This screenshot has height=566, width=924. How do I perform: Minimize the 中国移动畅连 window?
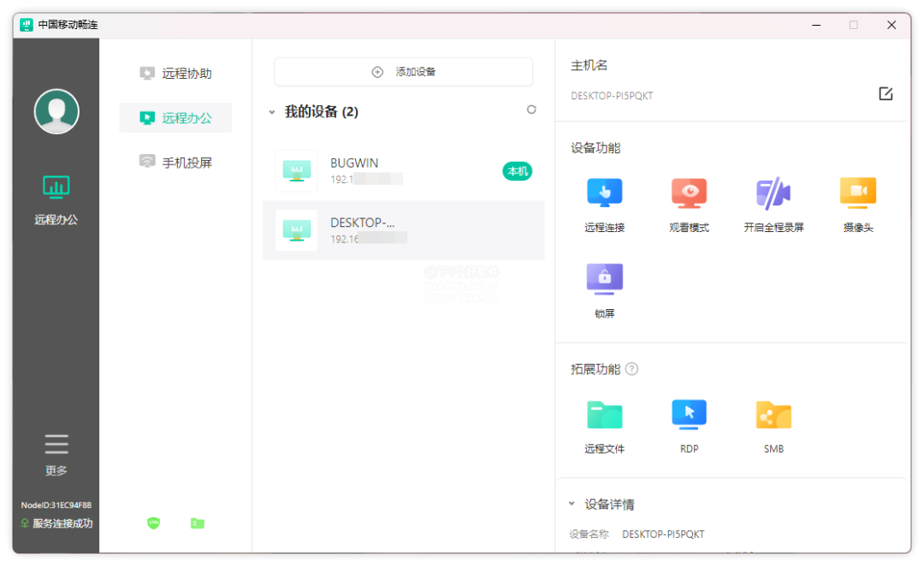tap(816, 25)
